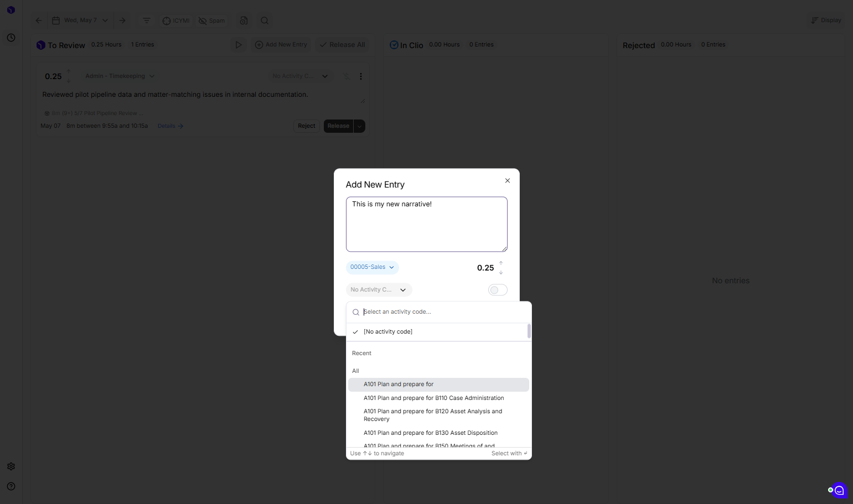Click the activity code list scrollbar
The image size is (853, 504).
529,331
